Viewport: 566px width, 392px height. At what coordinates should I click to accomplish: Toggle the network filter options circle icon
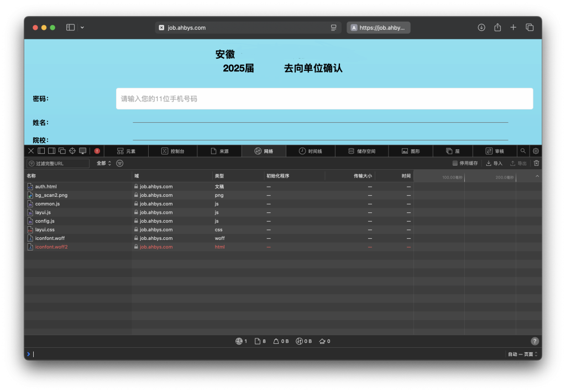pos(120,163)
